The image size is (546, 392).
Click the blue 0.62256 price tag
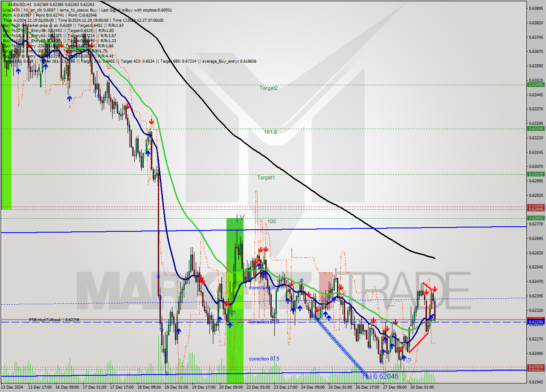coord(536,322)
